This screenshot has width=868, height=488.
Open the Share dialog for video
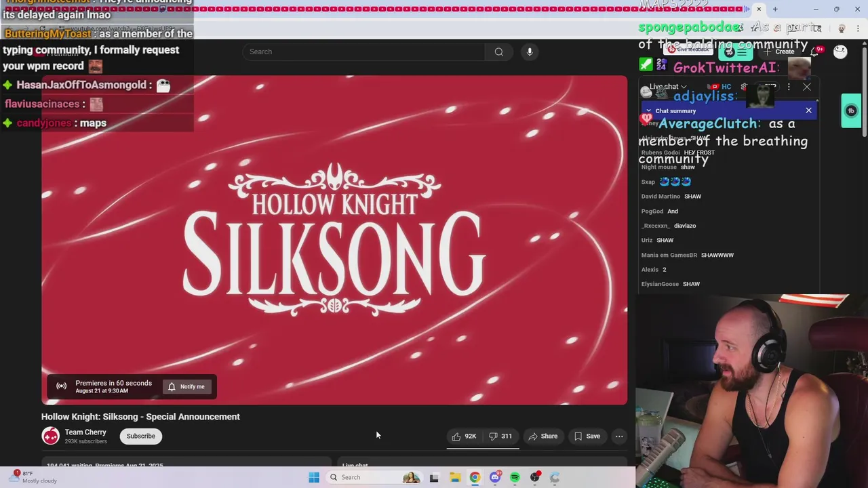point(543,436)
